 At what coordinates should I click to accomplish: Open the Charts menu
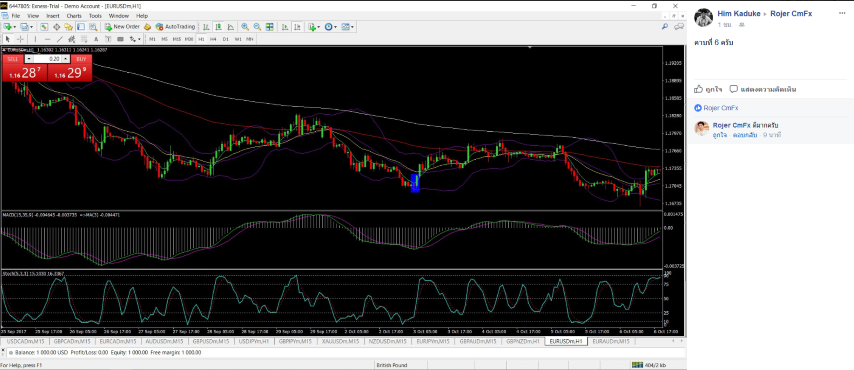(74, 16)
